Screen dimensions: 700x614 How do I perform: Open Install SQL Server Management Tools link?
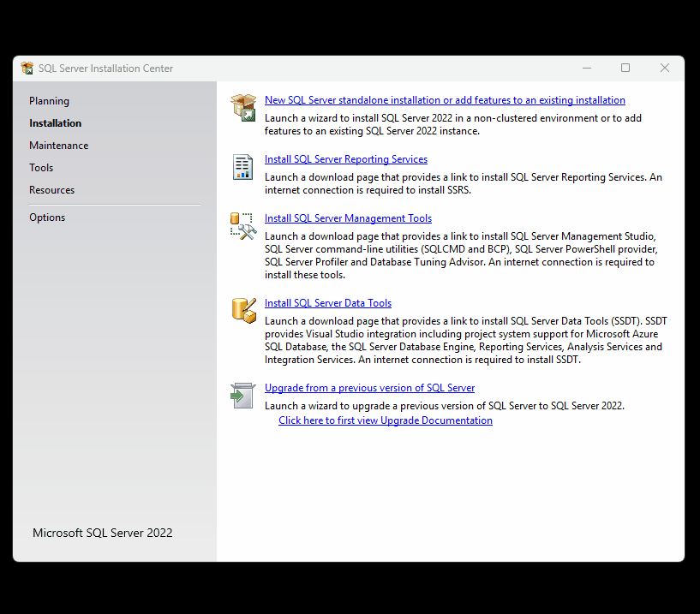(348, 218)
